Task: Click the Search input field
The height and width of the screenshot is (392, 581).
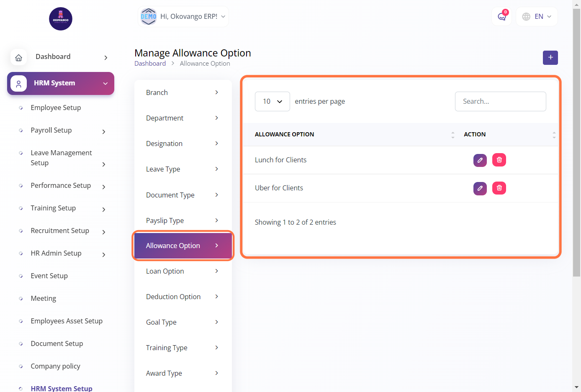Action: click(500, 102)
